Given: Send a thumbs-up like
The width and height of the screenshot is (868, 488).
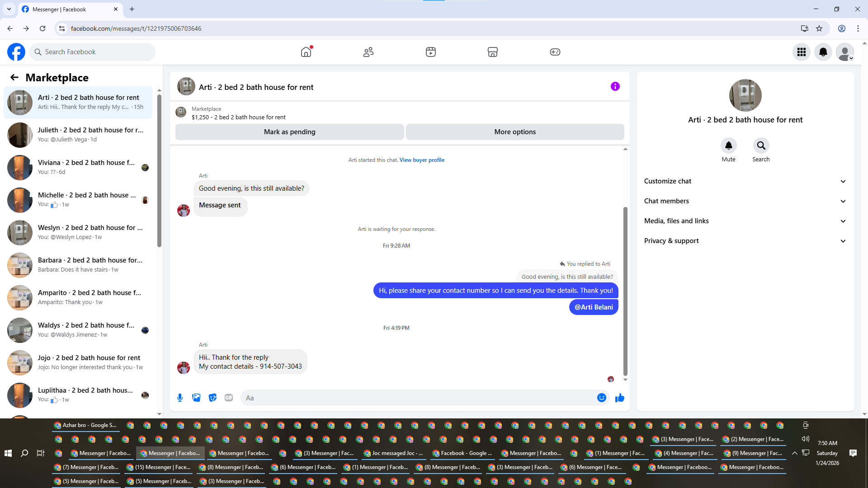Looking at the screenshot, I should coord(620,398).
